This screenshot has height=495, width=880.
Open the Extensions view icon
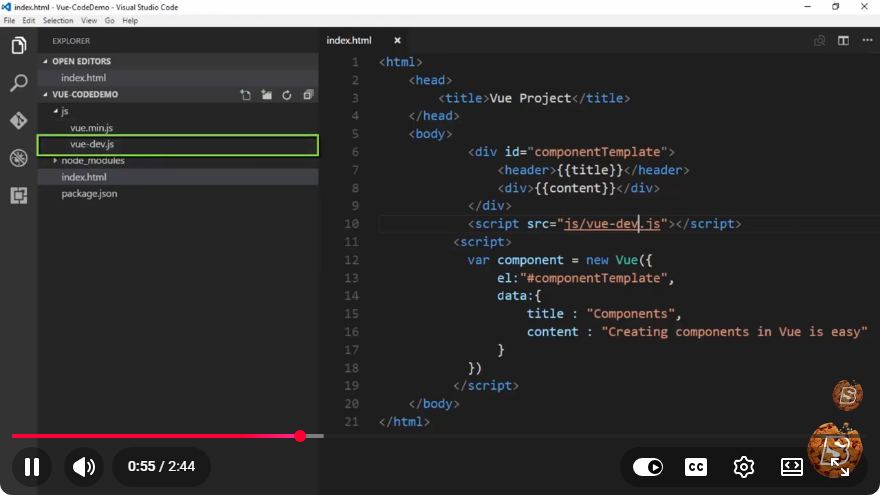pos(19,195)
